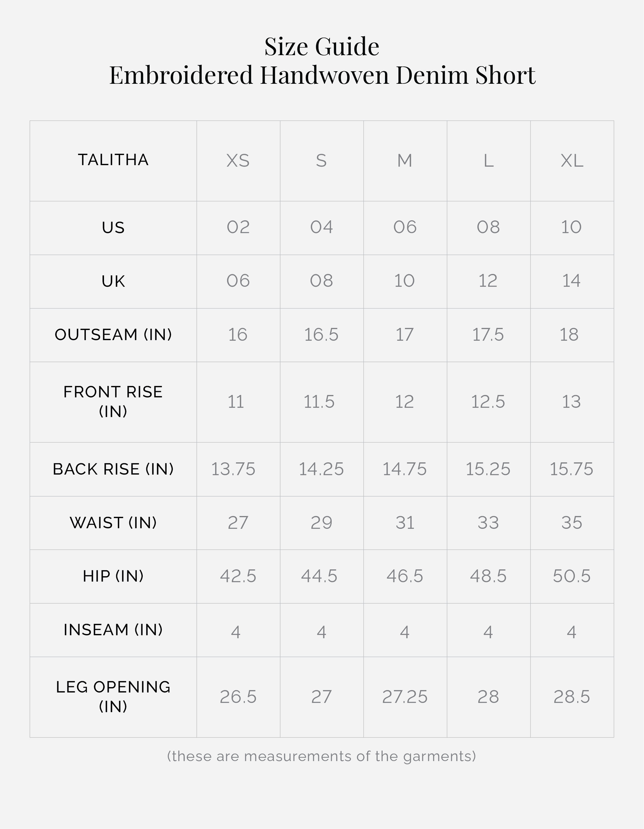Click the WAIST (IN) row label
The width and height of the screenshot is (644, 829).
click(113, 523)
